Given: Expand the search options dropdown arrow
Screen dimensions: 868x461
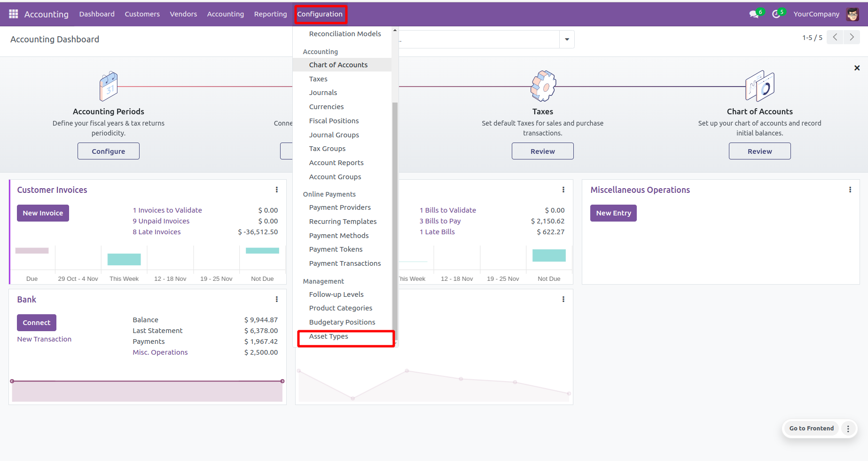Looking at the screenshot, I should click(x=567, y=40).
